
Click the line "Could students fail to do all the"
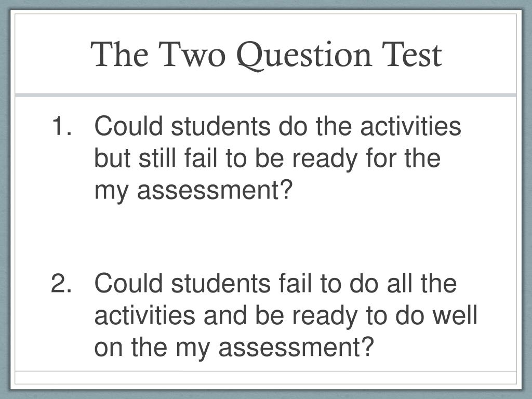coord(275,283)
